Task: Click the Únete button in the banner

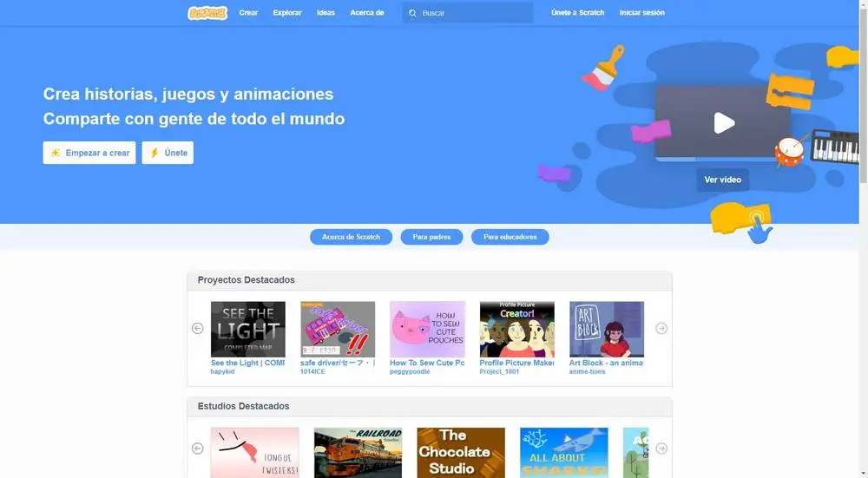Action: pos(168,153)
